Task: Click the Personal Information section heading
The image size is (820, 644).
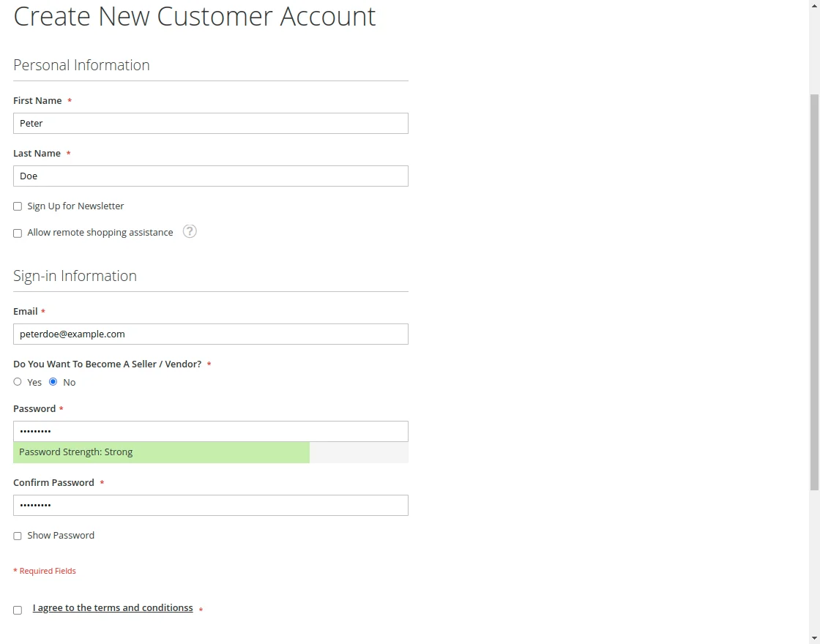Action: pos(81,65)
